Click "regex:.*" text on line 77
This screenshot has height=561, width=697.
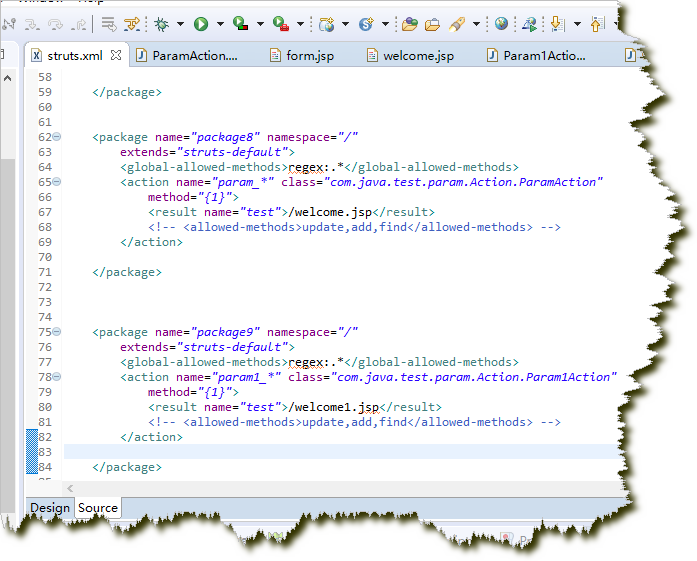point(316,362)
